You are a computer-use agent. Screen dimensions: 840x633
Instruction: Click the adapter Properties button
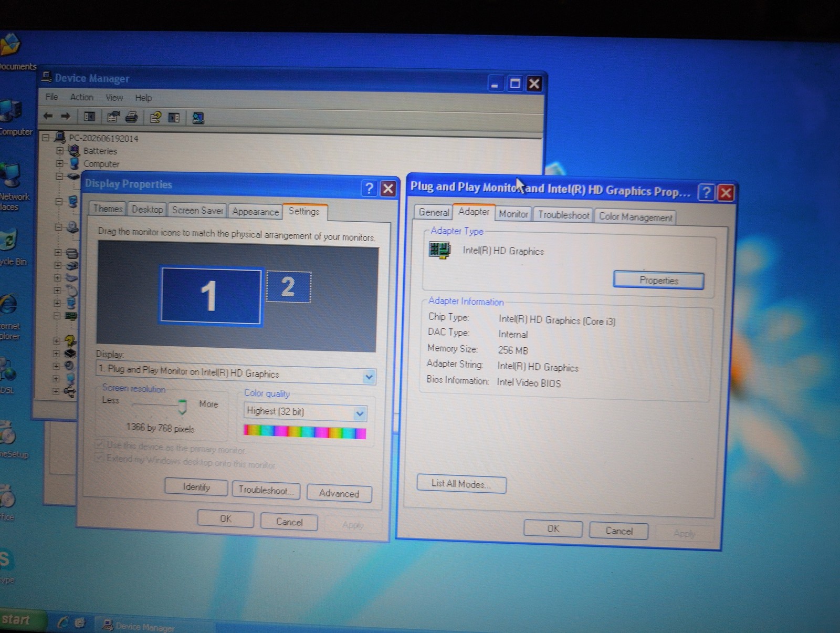[x=658, y=280]
